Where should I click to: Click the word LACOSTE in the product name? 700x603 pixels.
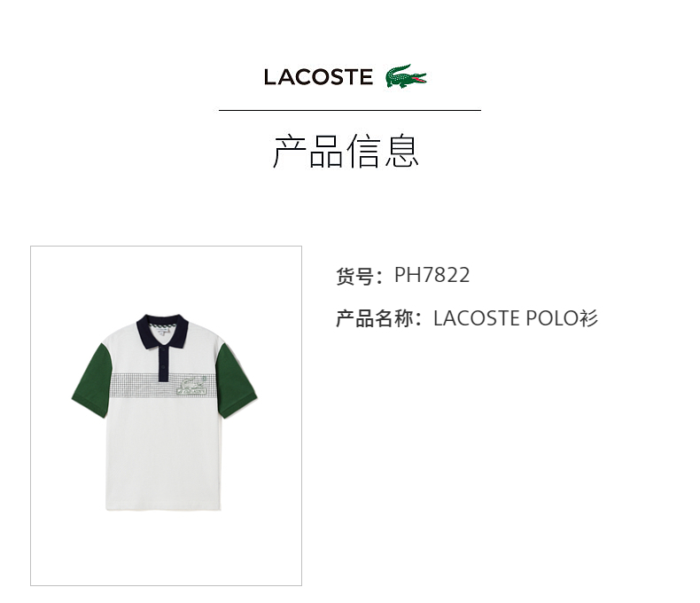click(477, 318)
